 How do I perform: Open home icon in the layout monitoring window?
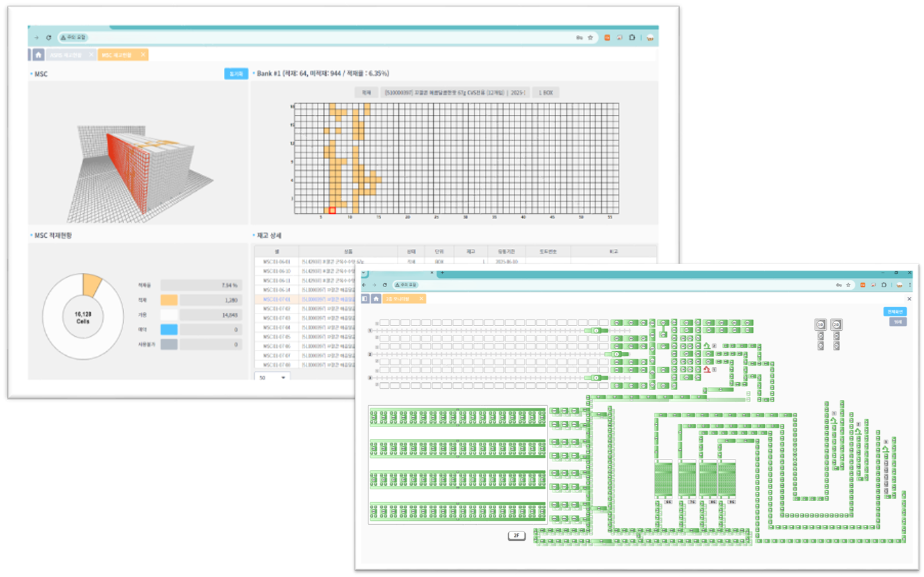point(376,299)
